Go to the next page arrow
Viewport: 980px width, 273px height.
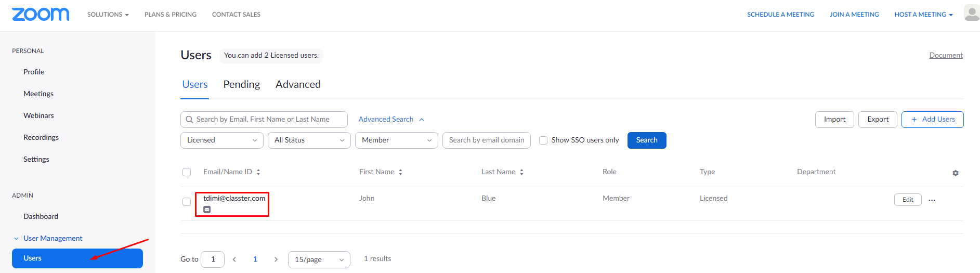276,259
